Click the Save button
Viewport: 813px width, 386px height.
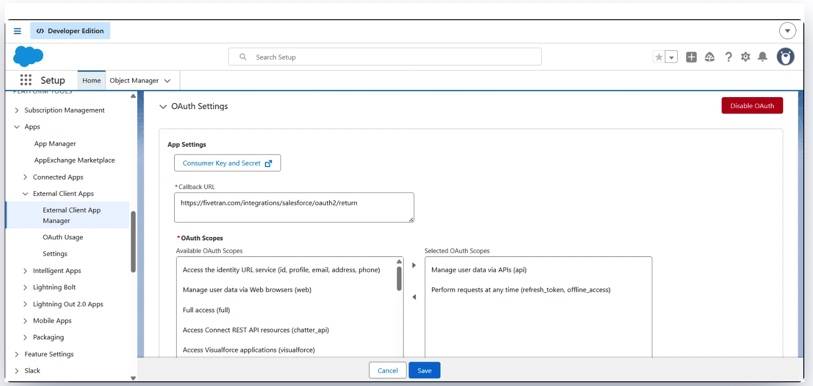coord(424,370)
